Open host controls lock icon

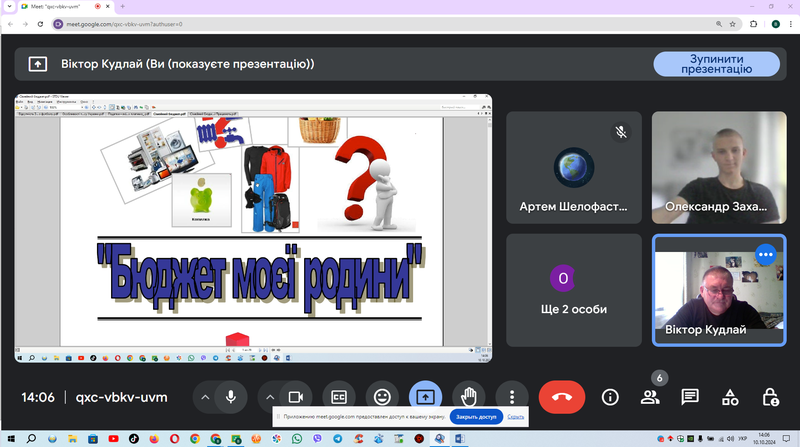770,397
